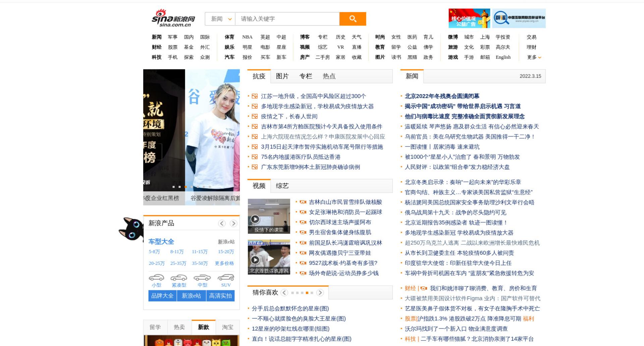Click image icon beside 疫情之下，长春人世间

pos(255,116)
